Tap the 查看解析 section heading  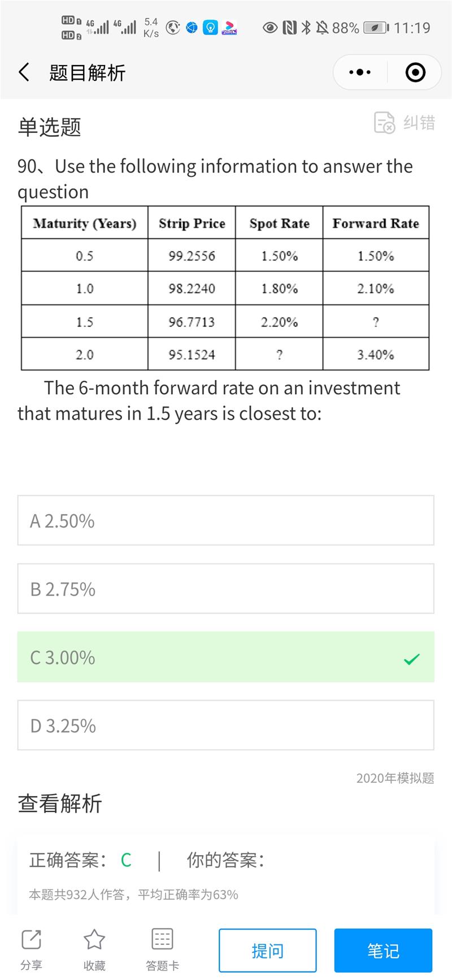point(60,803)
